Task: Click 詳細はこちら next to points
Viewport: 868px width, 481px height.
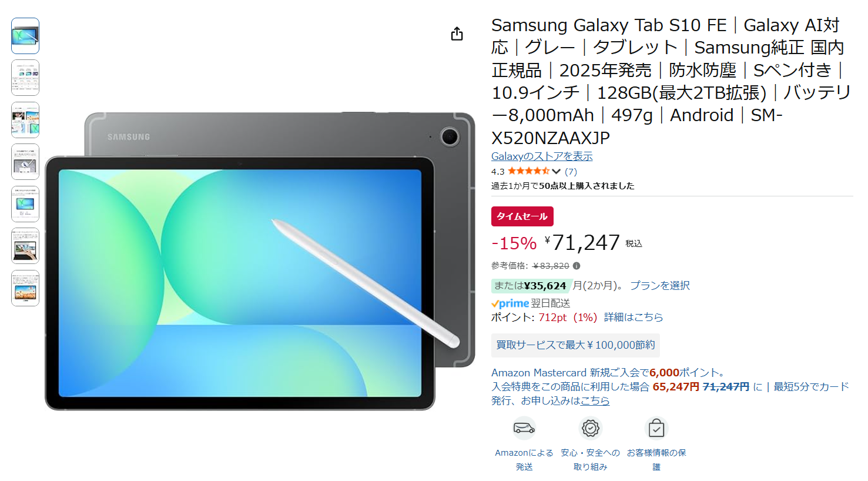Action: 634,317
